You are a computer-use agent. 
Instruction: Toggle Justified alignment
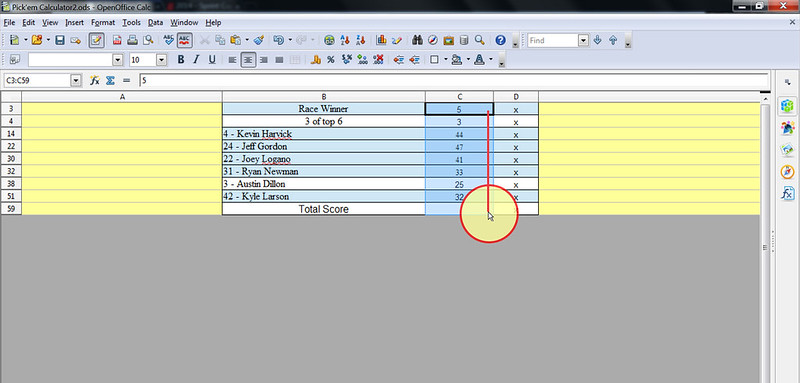tap(279, 60)
